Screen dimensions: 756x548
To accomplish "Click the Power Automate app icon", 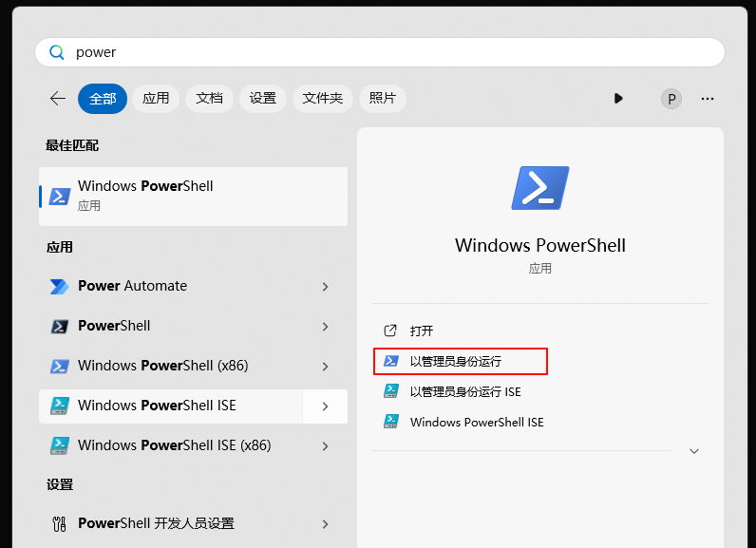I will 60,286.
